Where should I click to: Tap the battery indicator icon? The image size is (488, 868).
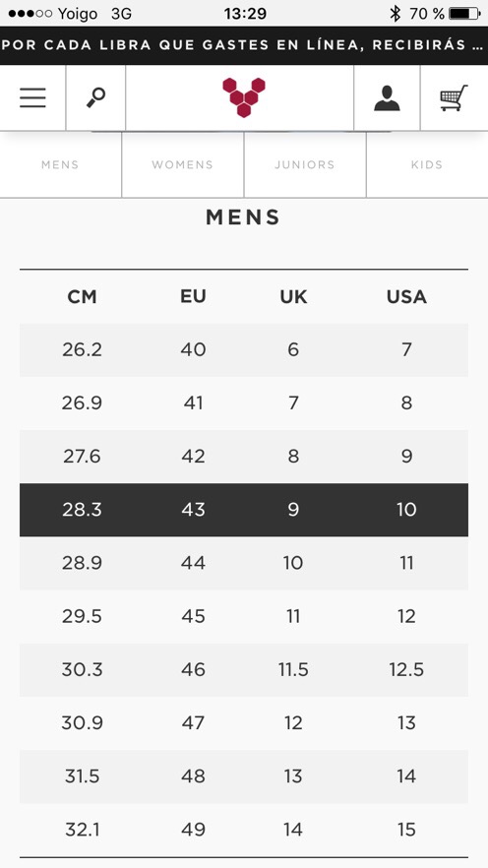coord(464,14)
